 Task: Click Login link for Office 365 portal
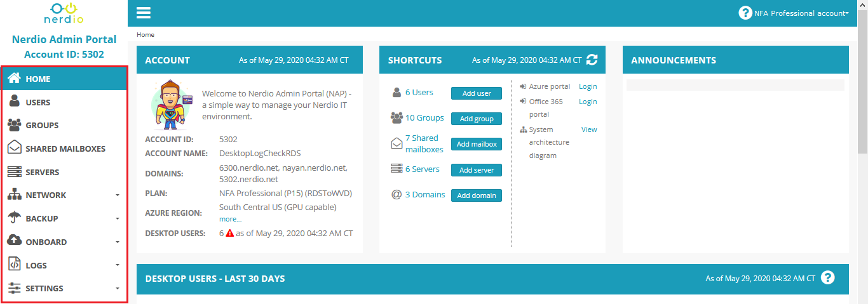[588, 102]
